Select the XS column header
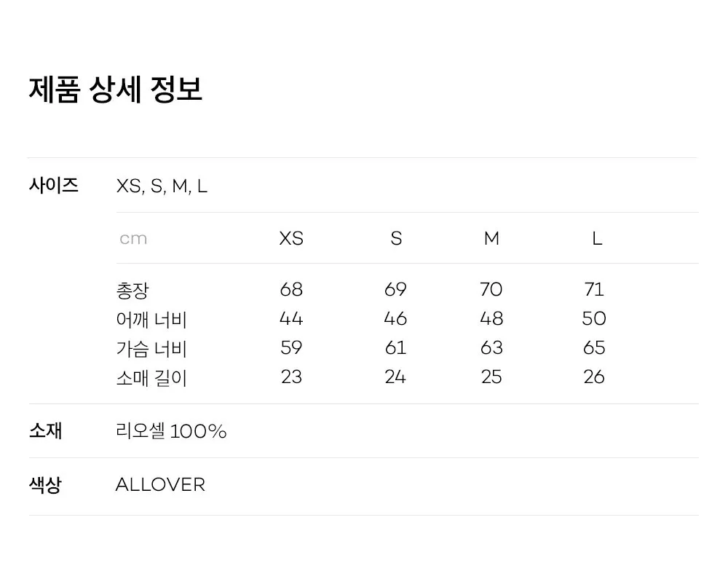 coord(291,238)
